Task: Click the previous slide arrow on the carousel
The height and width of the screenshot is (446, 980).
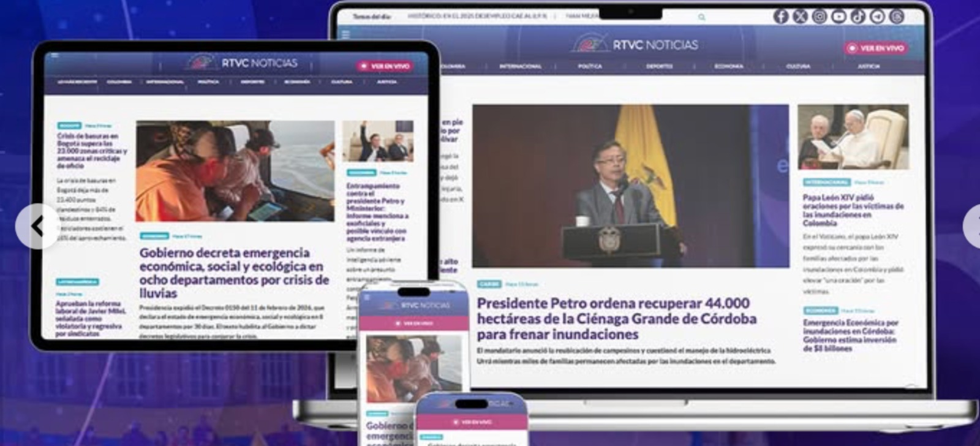Action: (38, 226)
